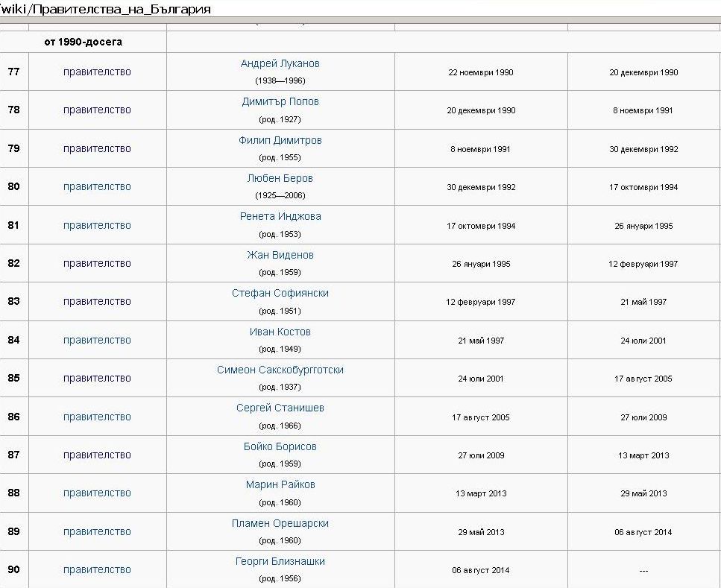This screenshot has height=588, width=721.
Task: Open the Димитър Попов link
Action: click(280, 102)
